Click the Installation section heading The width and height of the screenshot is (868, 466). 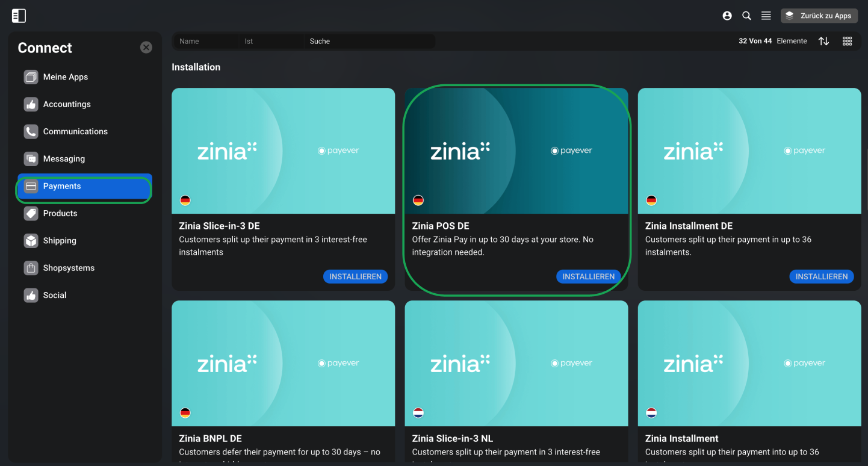point(196,67)
